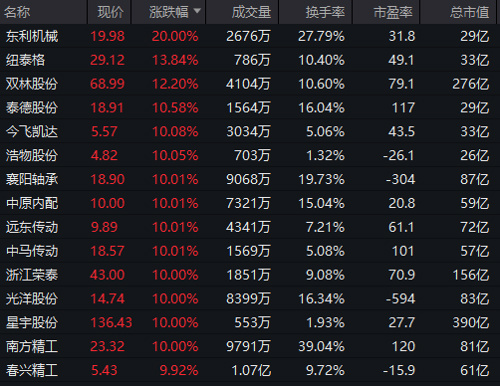Select the 中原内配 stock
Image resolution: width=500 pixels, height=386 pixels.
pyautogui.click(x=250, y=203)
